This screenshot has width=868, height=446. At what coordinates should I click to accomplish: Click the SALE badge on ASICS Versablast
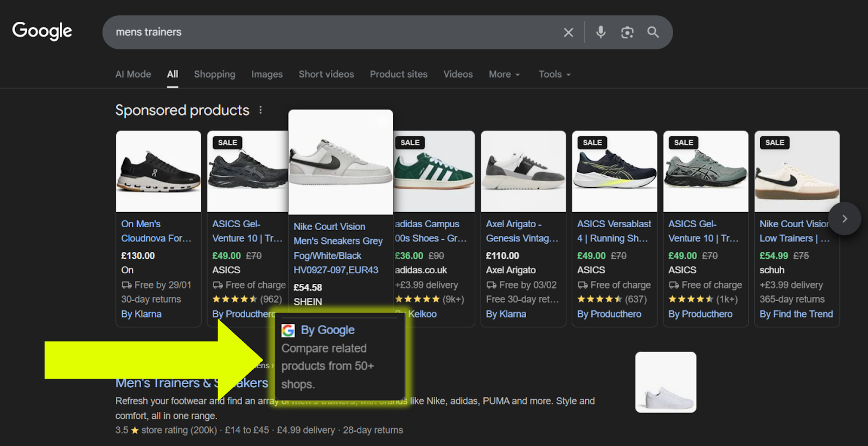tap(592, 143)
